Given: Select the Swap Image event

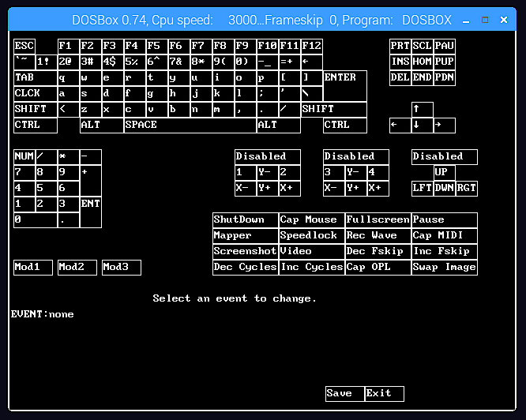Looking at the screenshot, I should click(x=445, y=268).
